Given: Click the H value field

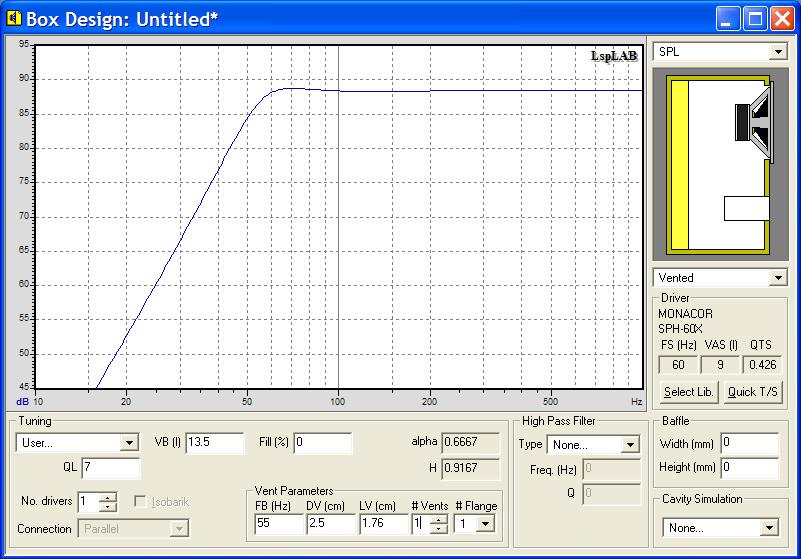Looking at the screenshot, I should [x=470, y=468].
